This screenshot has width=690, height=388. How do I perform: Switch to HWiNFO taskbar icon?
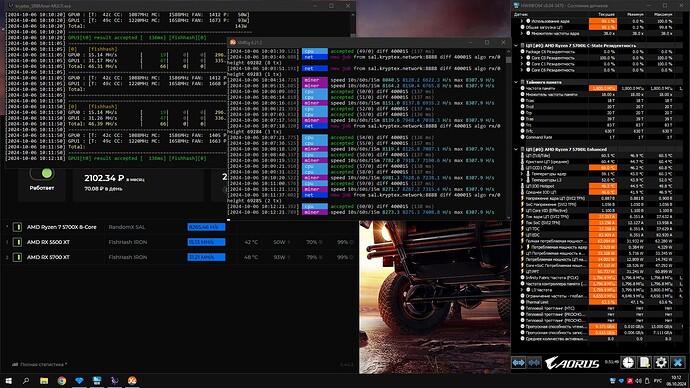(97, 381)
